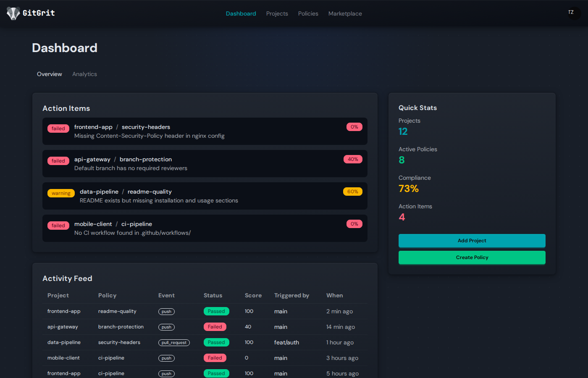Click '1 hour ago' timestamp
The height and width of the screenshot is (378, 588).
click(340, 342)
